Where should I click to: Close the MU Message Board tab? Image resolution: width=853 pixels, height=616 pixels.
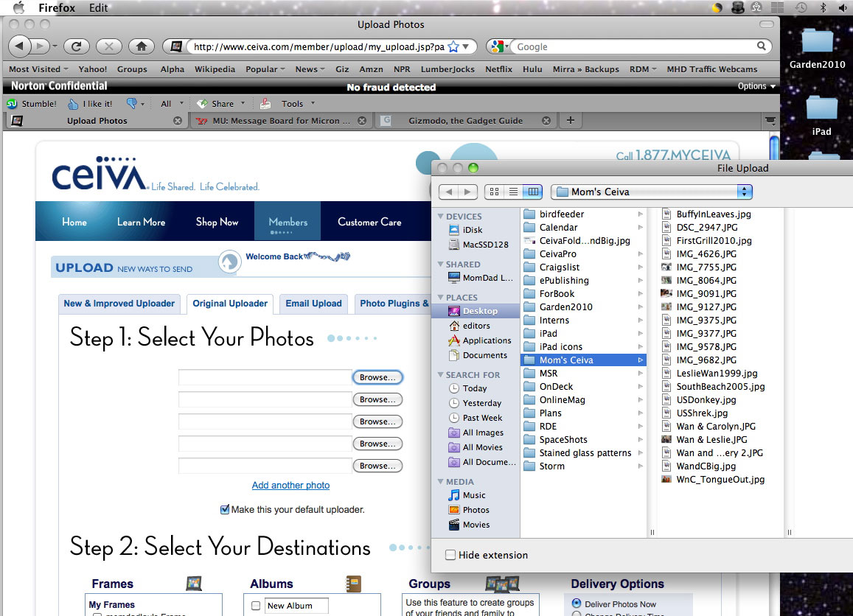point(362,121)
